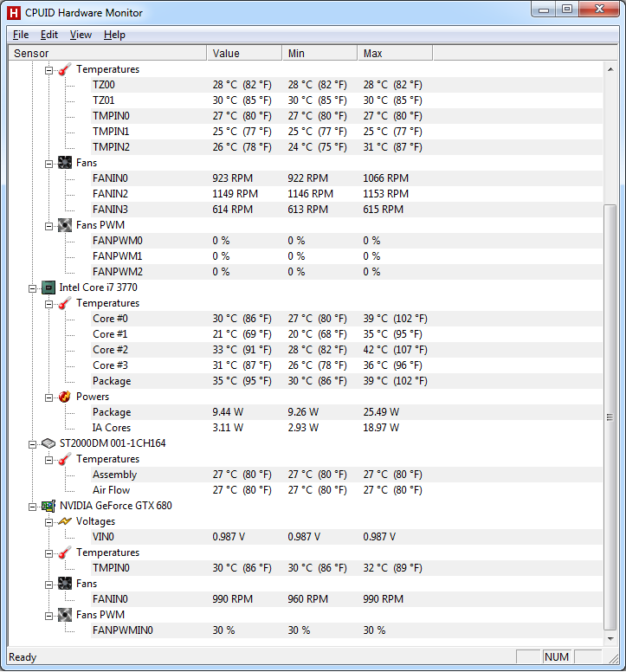
Task: Click the ST2000DM hard drive icon
Action: pyautogui.click(x=48, y=443)
